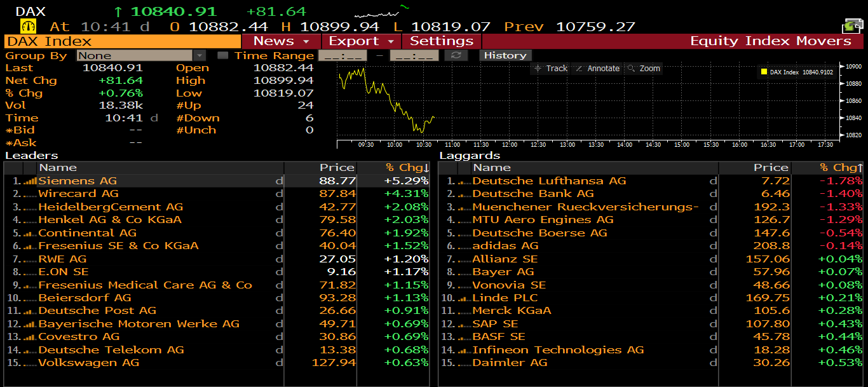Click the Siemens AG price 88.77
Screen dimensions: 868x387
(337, 181)
